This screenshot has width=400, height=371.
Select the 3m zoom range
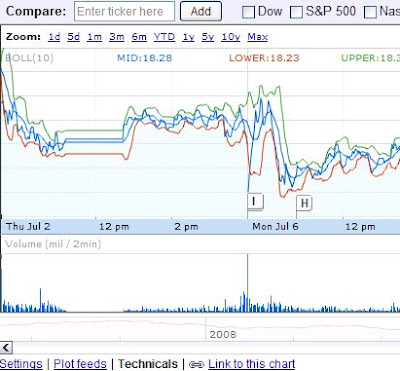tap(117, 37)
